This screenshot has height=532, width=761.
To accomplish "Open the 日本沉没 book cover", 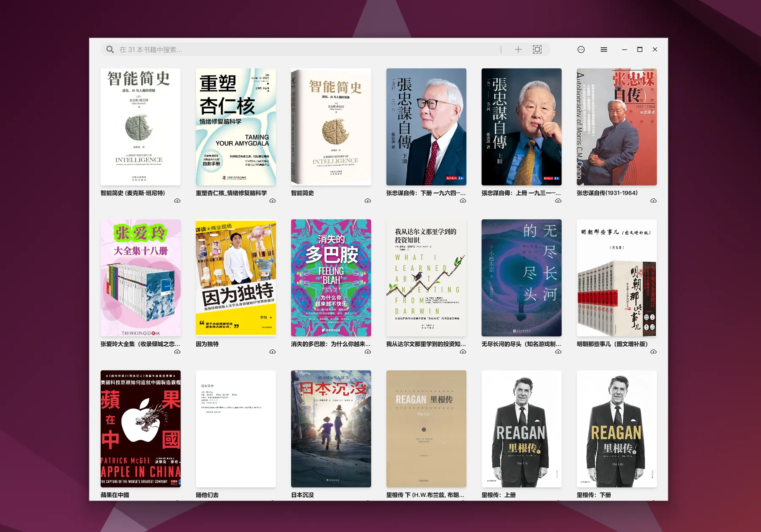I will click(x=331, y=429).
